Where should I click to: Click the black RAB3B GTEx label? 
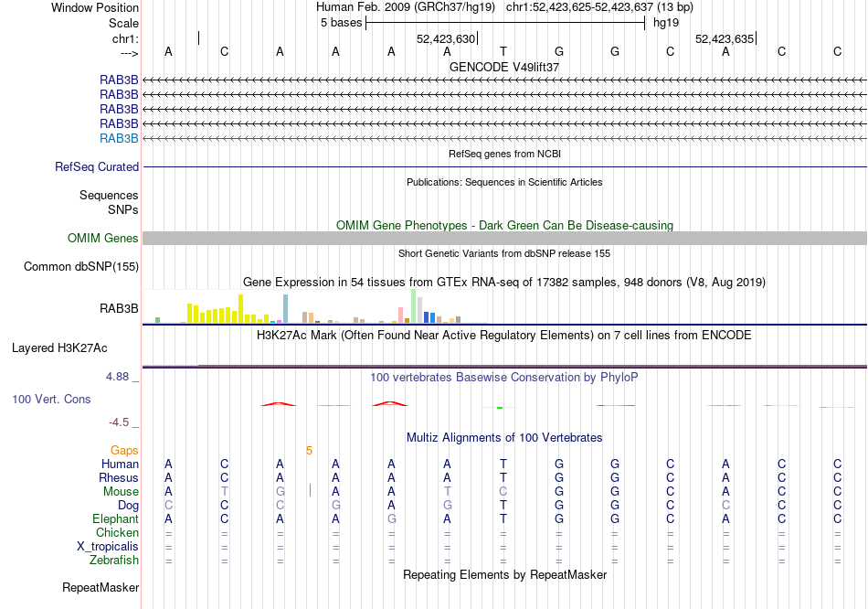click(x=119, y=309)
